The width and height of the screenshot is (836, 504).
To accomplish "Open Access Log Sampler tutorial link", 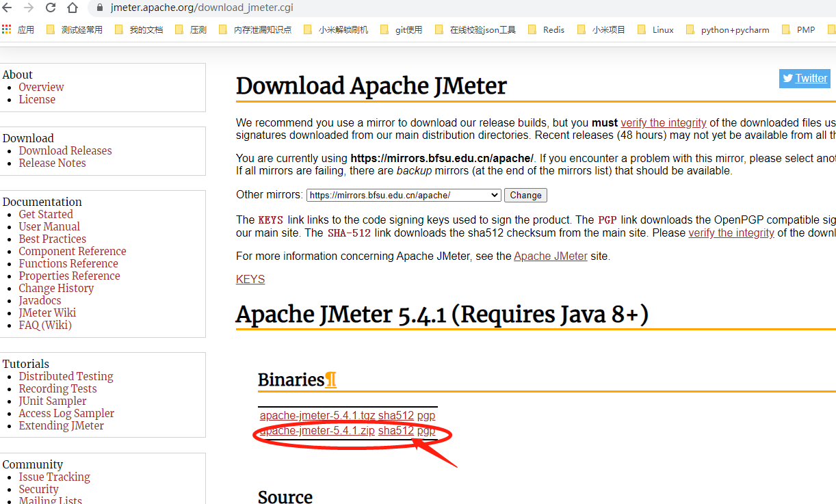I will pyautogui.click(x=66, y=413).
